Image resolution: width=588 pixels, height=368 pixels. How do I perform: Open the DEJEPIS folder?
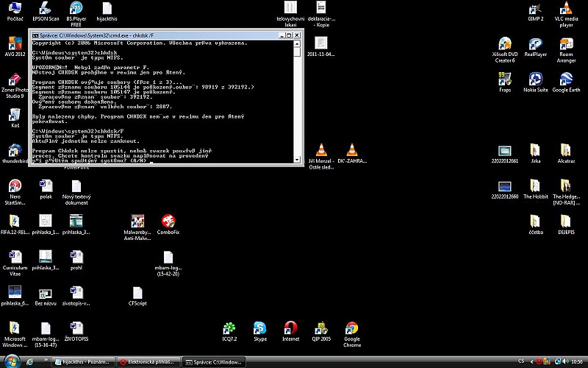coord(566,224)
